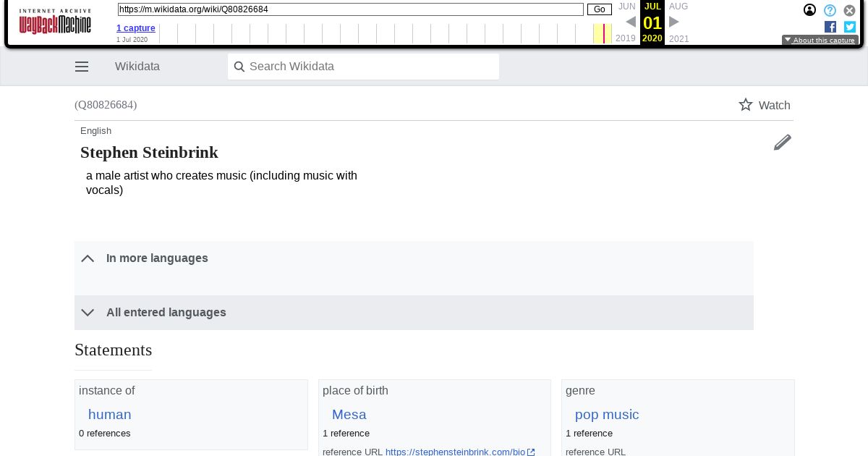Screen dimensions: 868x456
Task: Click the Watch star icon
Action: pyautogui.click(x=746, y=105)
